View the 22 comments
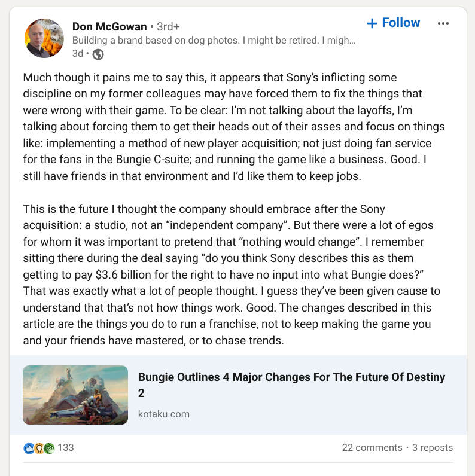Viewport: 475px width, 476px height. (x=372, y=447)
